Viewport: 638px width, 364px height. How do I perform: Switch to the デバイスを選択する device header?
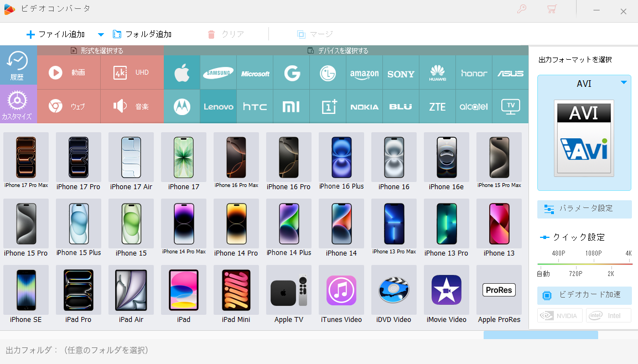tap(346, 50)
